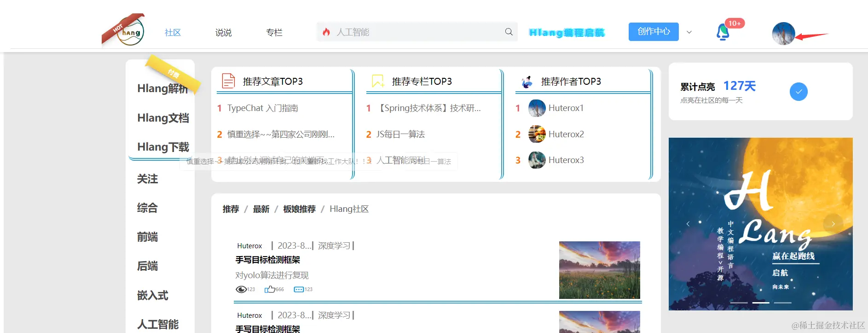Open Hlang文档 in sidebar
868x333 pixels.
coord(163,118)
